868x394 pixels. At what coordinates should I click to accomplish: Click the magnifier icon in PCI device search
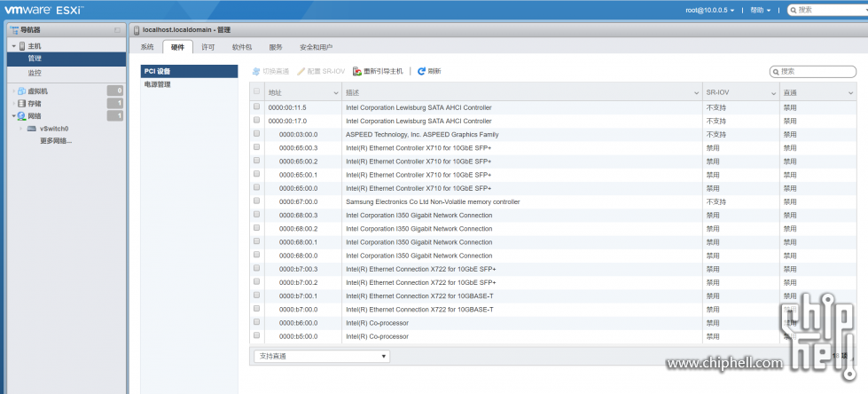776,72
